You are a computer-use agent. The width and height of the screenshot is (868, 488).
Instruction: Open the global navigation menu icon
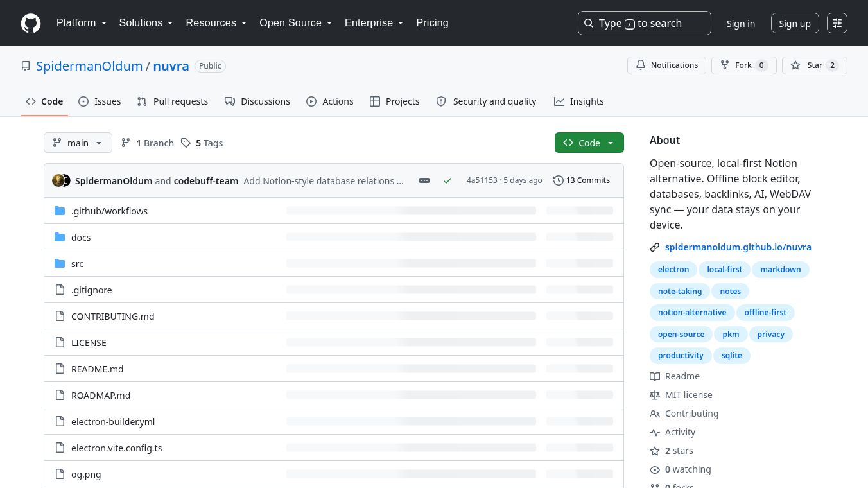(x=837, y=23)
